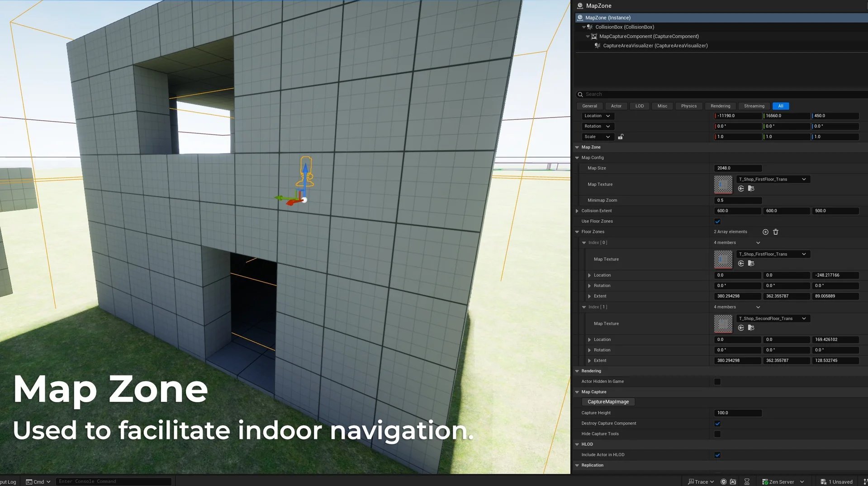Enable Hide Capture Tools
The height and width of the screenshot is (486, 868).
click(717, 434)
